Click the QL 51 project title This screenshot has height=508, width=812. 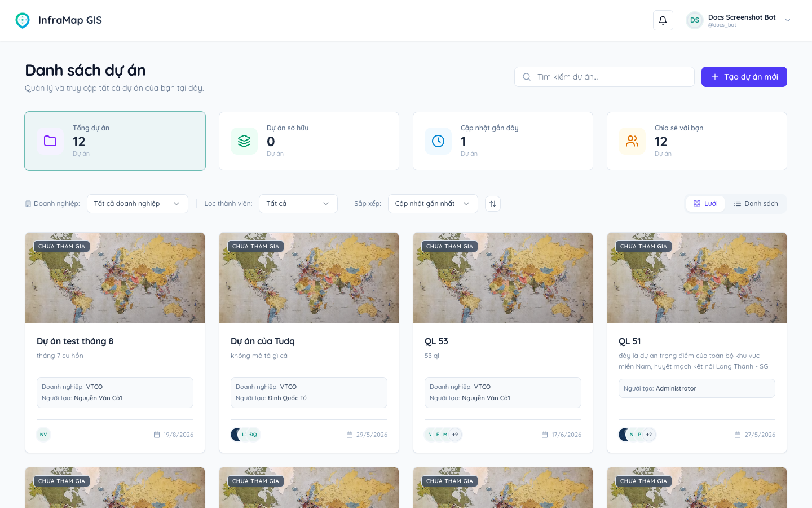coord(630,341)
